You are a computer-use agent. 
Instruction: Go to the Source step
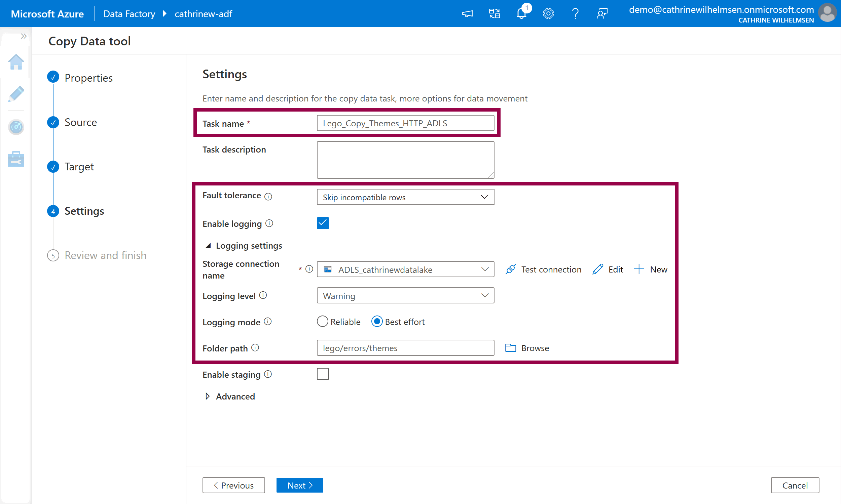point(80,122)
